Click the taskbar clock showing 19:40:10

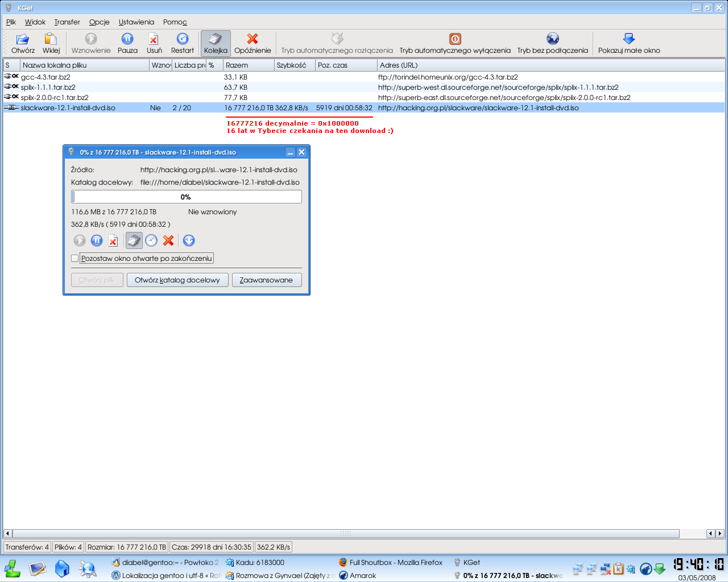tap(698, 564)
